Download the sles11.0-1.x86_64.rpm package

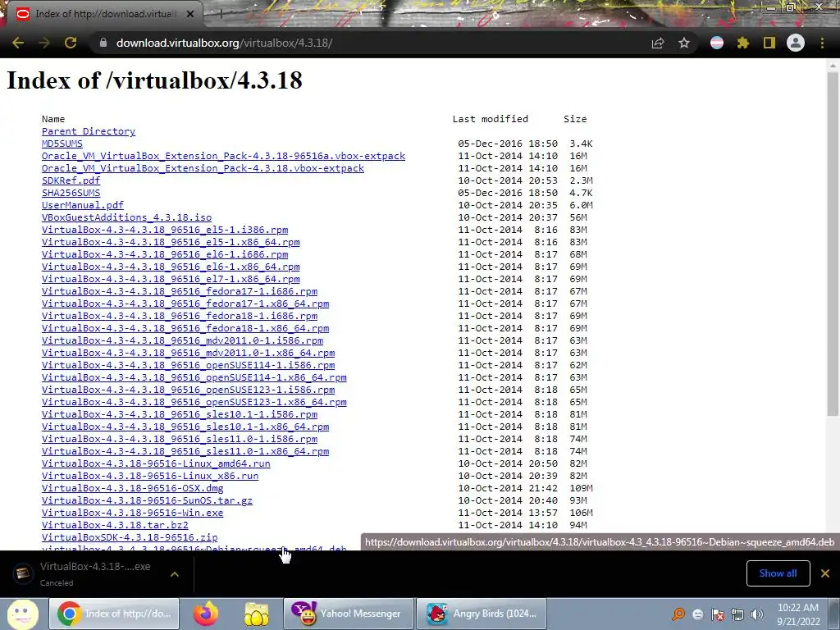(x=185, y=452)
